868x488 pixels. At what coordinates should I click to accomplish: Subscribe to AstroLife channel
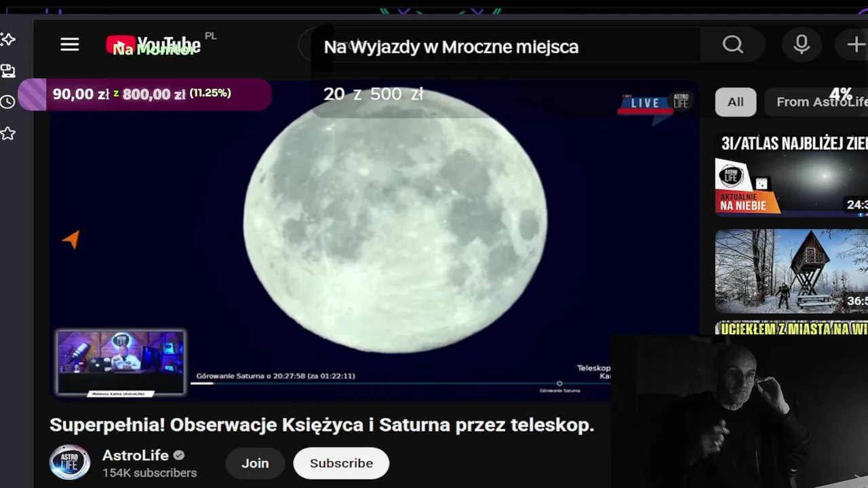[341, 463]
